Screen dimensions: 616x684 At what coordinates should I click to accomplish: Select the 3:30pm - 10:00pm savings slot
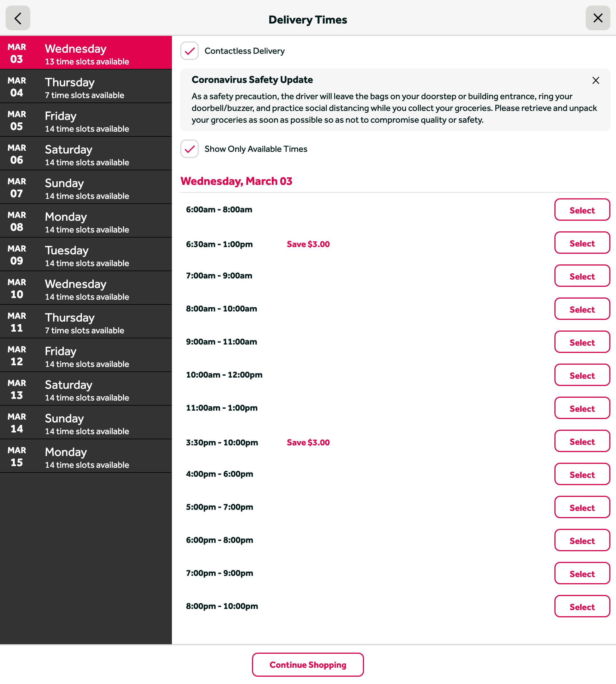tap(582, 441)
